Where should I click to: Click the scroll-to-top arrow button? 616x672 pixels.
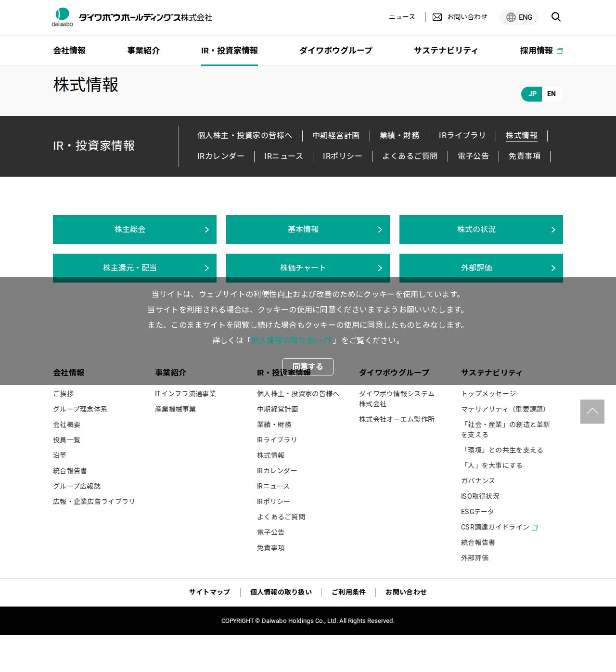(x=592, y=412)
